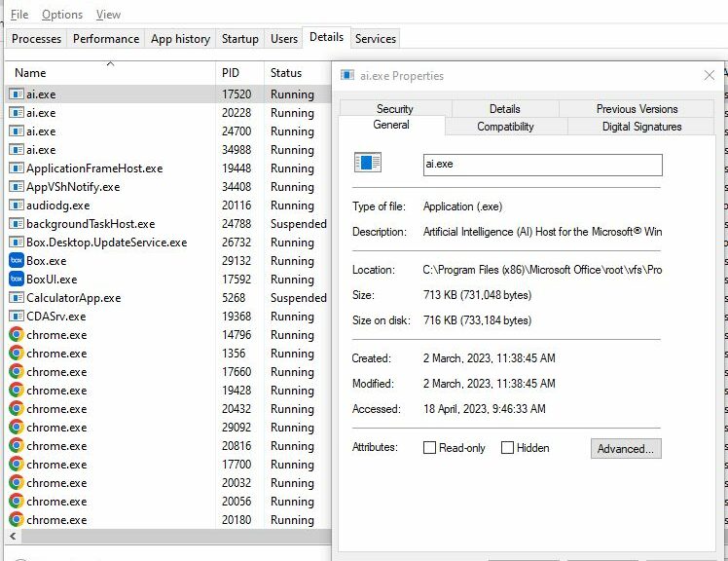Click Chrome icon for PID 20180
The width and height of the screenshot is (728, 561).
click(x=17, y=520)
